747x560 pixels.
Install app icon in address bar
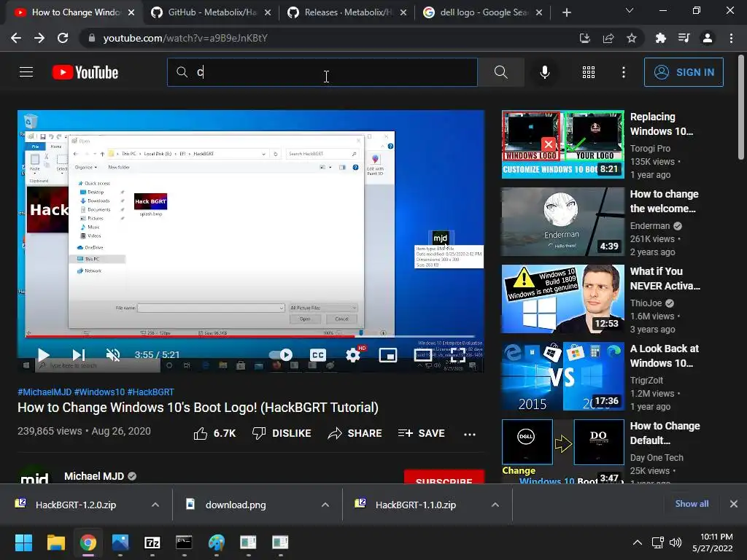coord(584,38)
